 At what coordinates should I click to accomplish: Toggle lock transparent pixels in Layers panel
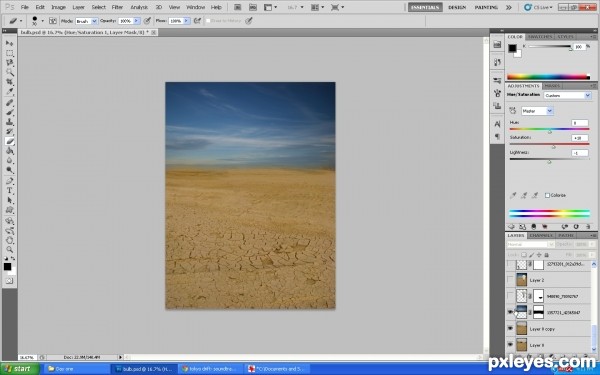pos(523,255)
